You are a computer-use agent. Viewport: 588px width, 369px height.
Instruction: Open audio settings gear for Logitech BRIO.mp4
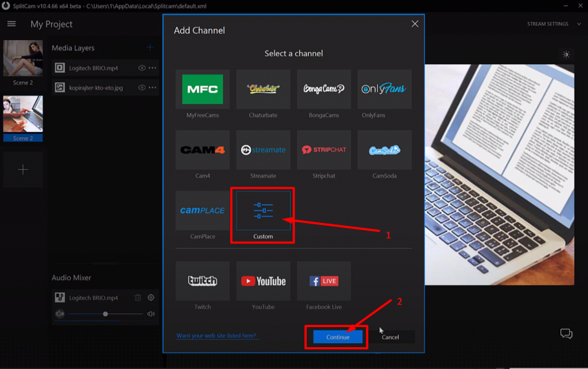point(151,297)
